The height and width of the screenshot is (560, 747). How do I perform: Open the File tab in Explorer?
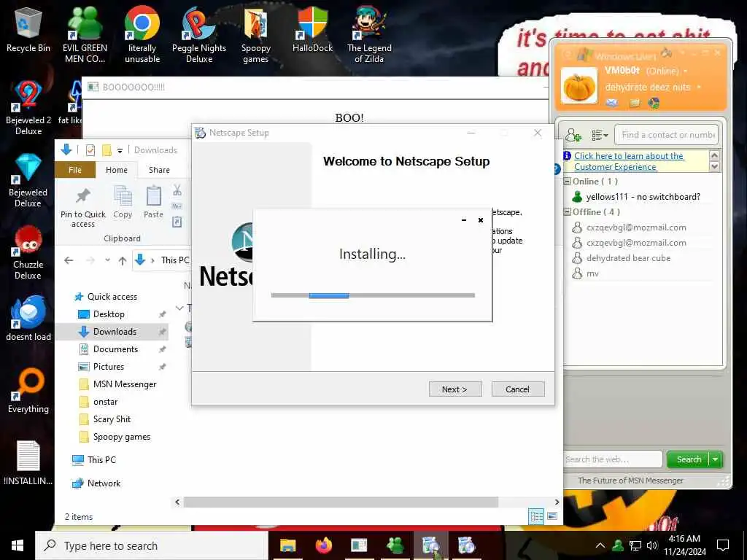point(75,170)
